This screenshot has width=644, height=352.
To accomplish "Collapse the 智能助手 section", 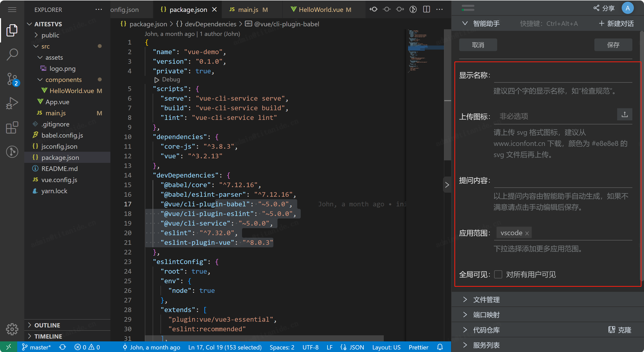I will coord(465,24).
